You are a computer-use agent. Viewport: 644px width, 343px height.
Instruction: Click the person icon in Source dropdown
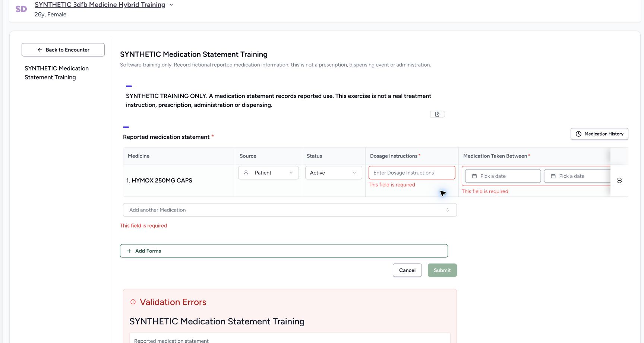coord(246,173)
